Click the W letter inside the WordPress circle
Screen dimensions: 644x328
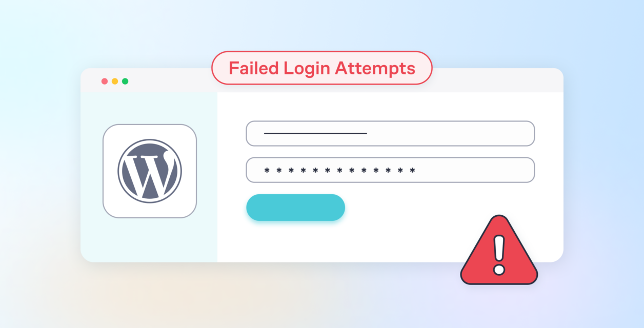pos(150,172)
